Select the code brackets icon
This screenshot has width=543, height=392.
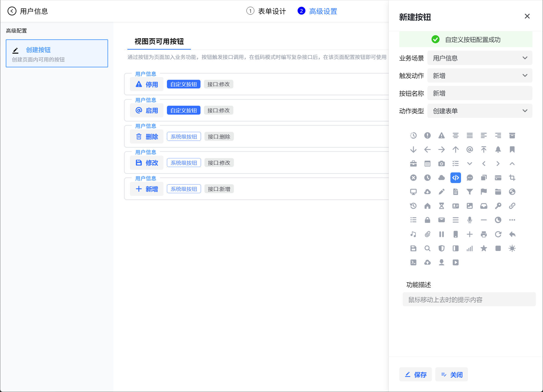(456, 178)
